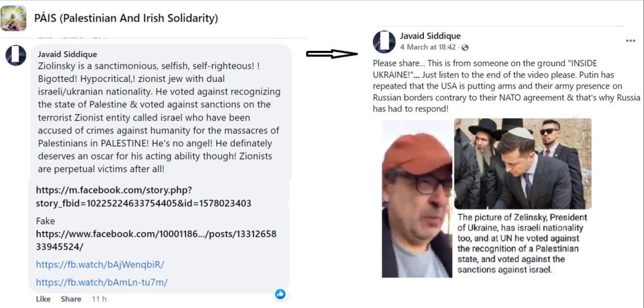This screenshot has width=644, height=308.
Task: Open the m.facebook.com story.php link
Action: tap(144, 197)
